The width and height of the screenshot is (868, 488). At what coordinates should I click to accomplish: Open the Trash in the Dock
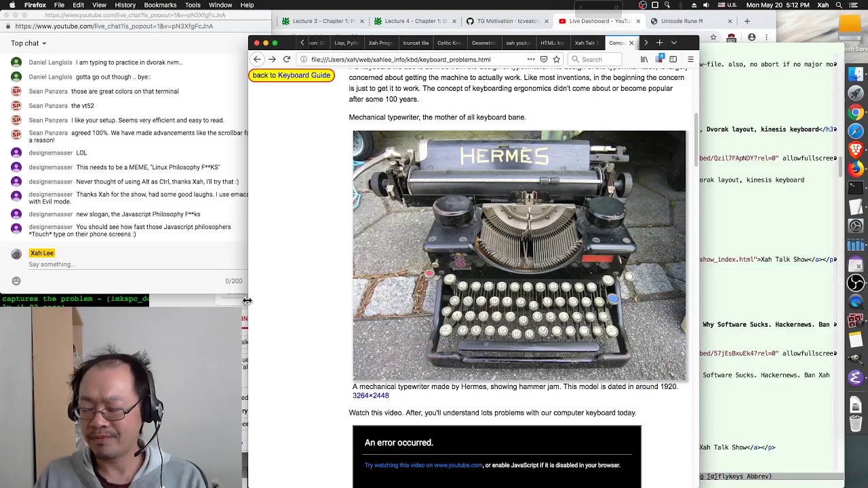pos(856,424)
